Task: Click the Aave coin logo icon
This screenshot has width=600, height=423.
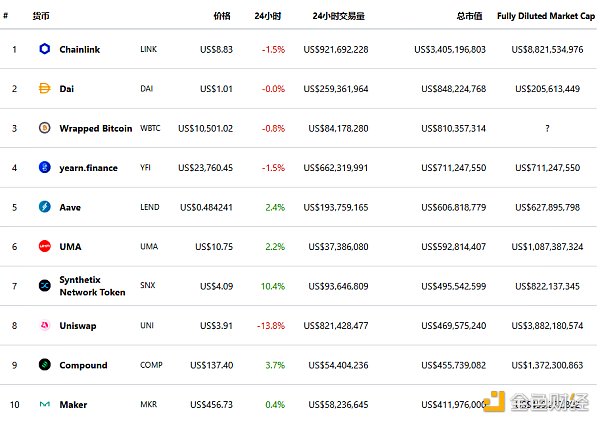Action: coord(44,207)
